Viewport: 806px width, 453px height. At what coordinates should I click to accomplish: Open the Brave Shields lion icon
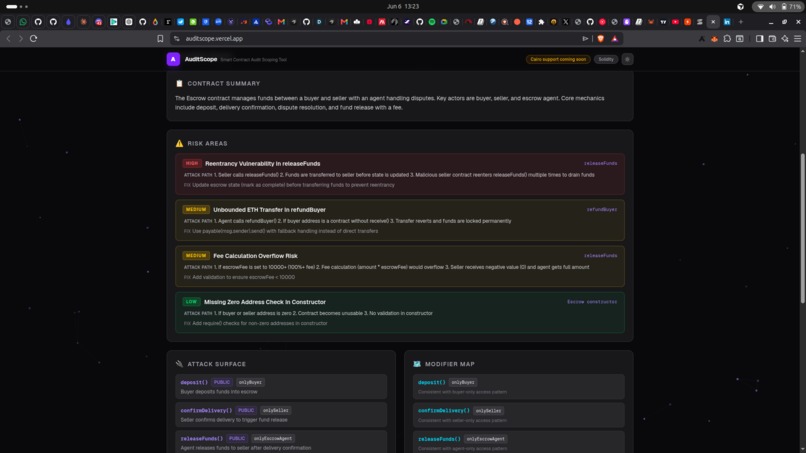coord(600,39)
